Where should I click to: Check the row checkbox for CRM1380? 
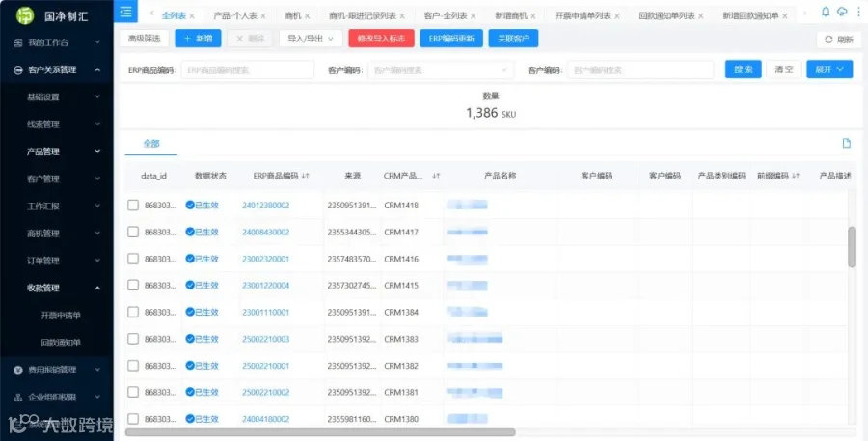[x=133, y=419]
